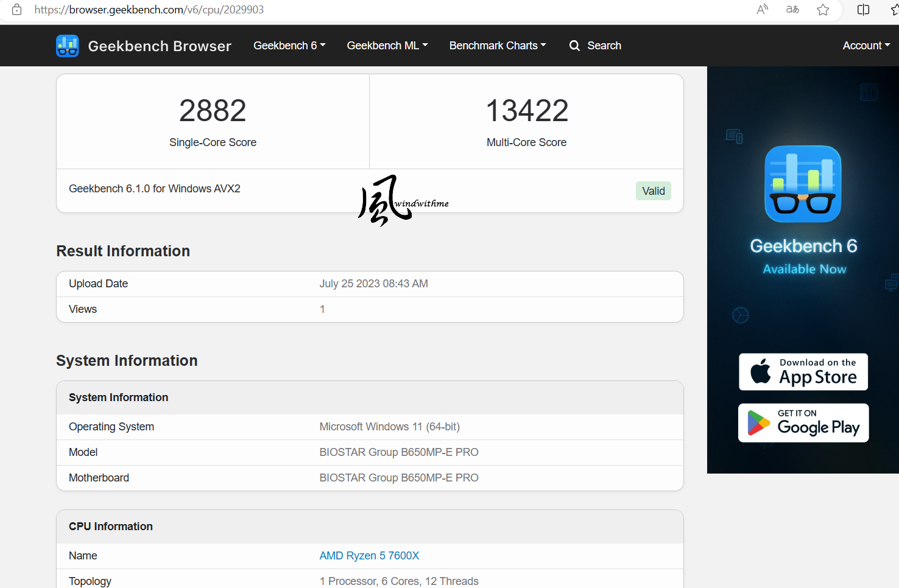Open the split screen icon
899x588 pixels.
tap(863, 10)
